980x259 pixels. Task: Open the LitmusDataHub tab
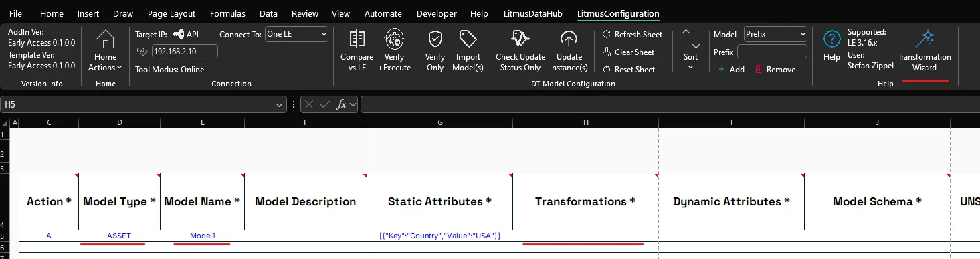tap(533, 13)
